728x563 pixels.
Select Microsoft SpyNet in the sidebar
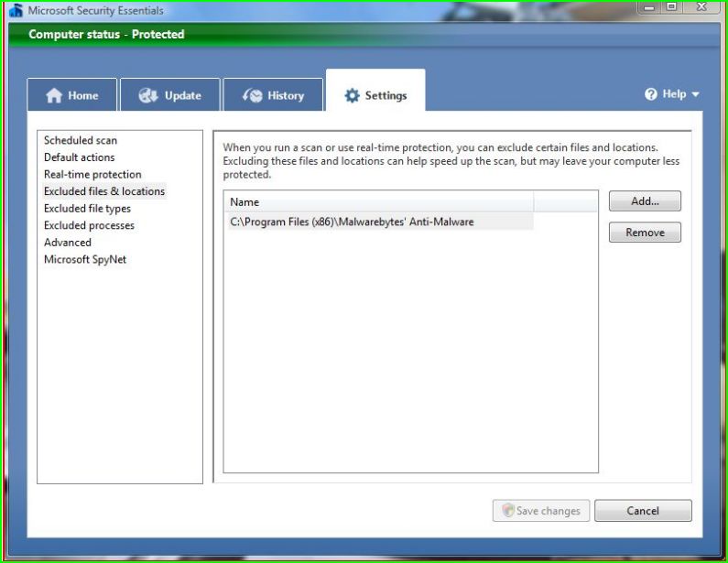pyautogui.click(x=85, y=259)
